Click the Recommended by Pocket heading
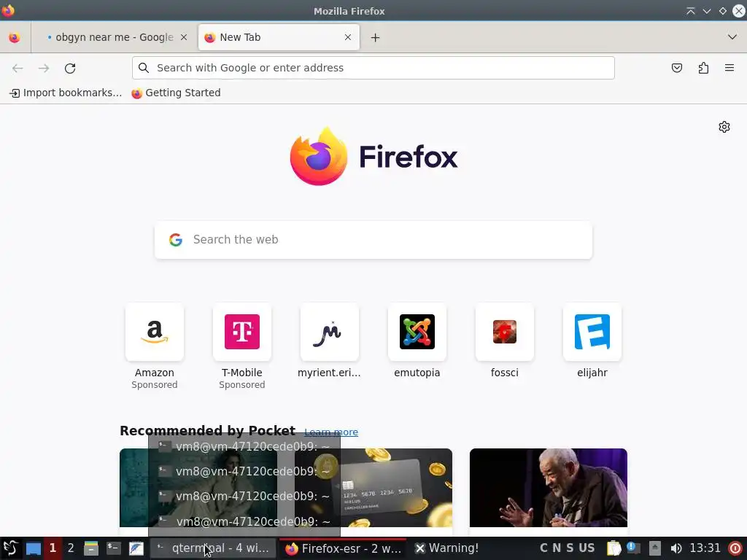Image resolution: width=747 pixels, height=560 pixels. pyautogui.click(x=207, y=431)
